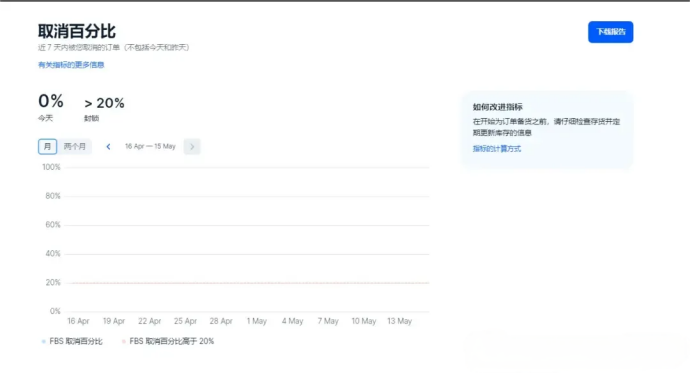The height and width of the screenshot is (377, 690).
Task: Switch to the 两个月 period view
Action: click(x=74, y=146)
